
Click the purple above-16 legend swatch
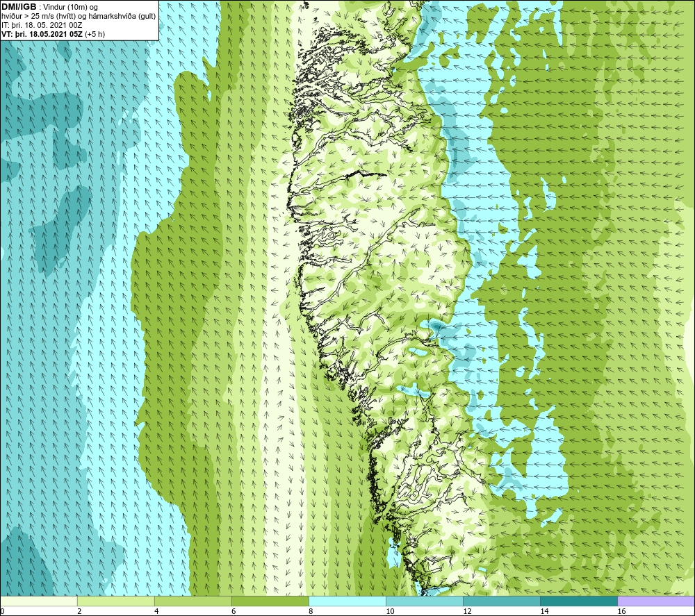(656, 601)
